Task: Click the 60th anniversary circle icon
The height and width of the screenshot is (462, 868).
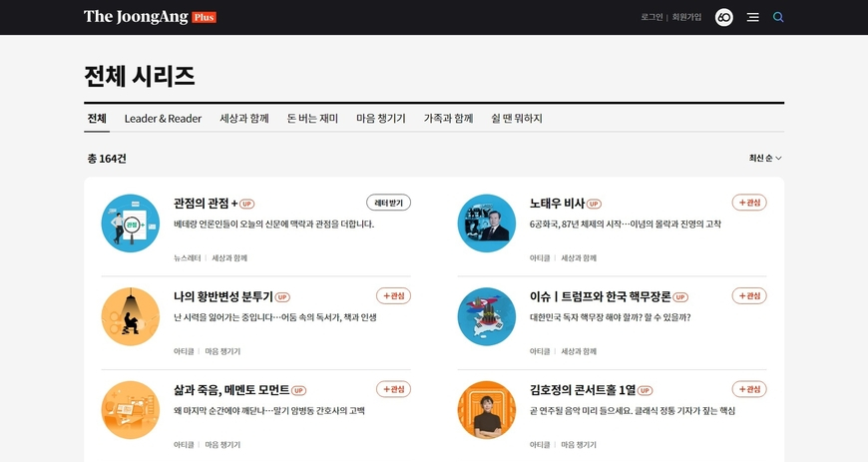Action: (724, 17)
